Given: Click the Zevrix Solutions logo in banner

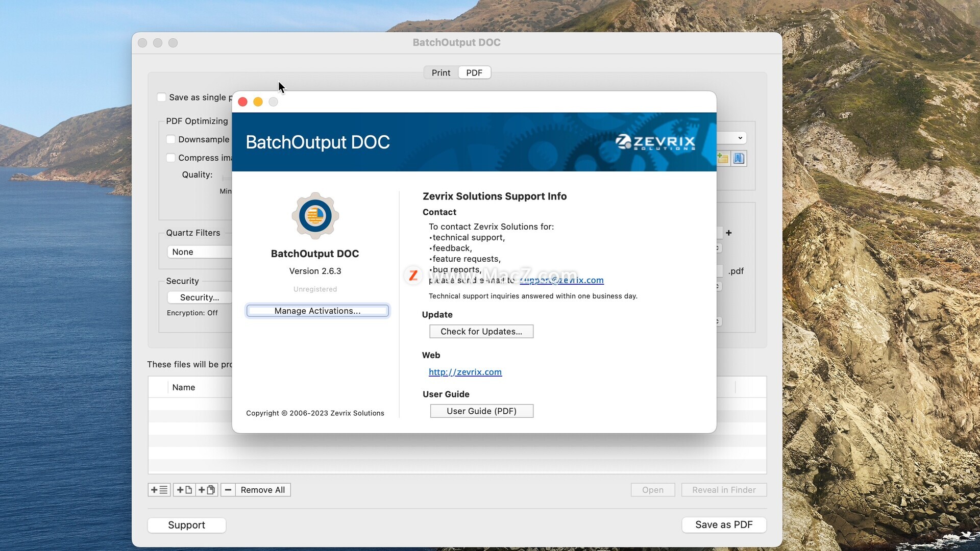Looking at the screenshot, I should [655, 142].
